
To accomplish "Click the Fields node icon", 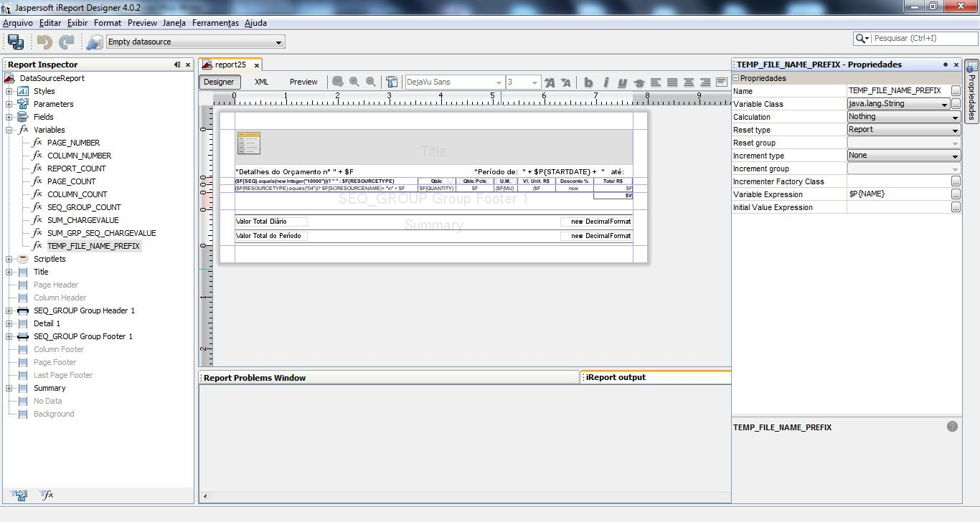I will [23, 117].
